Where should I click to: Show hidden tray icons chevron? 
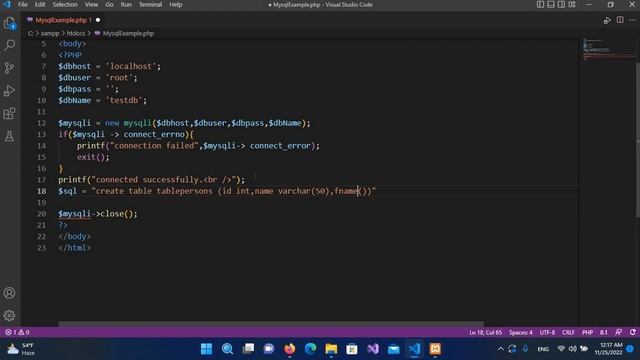pos(500,349)
